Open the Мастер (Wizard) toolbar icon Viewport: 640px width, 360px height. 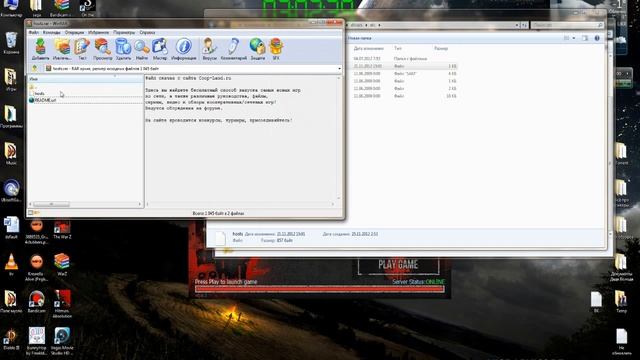tap(160, 49)
